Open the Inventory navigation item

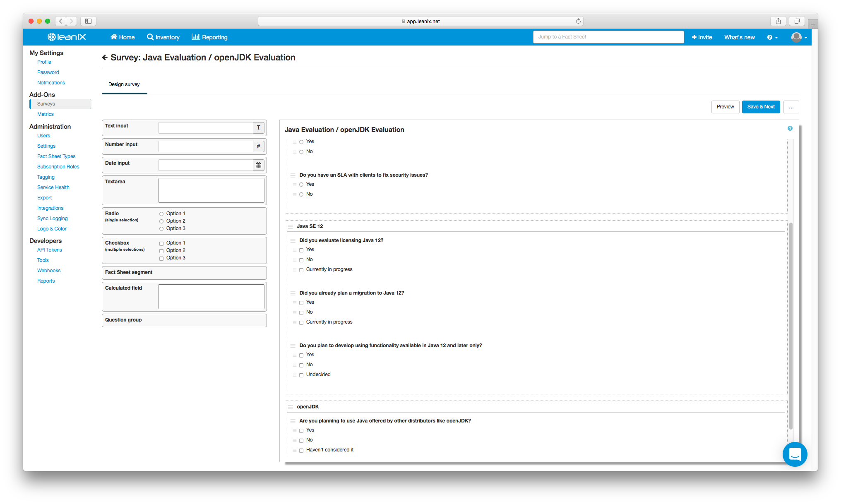[163, 37]
